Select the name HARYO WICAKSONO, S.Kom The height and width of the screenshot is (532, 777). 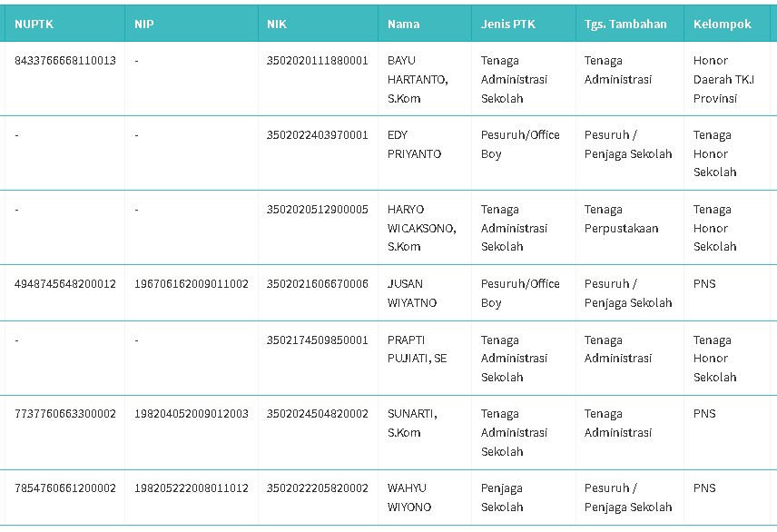point(422,228)
